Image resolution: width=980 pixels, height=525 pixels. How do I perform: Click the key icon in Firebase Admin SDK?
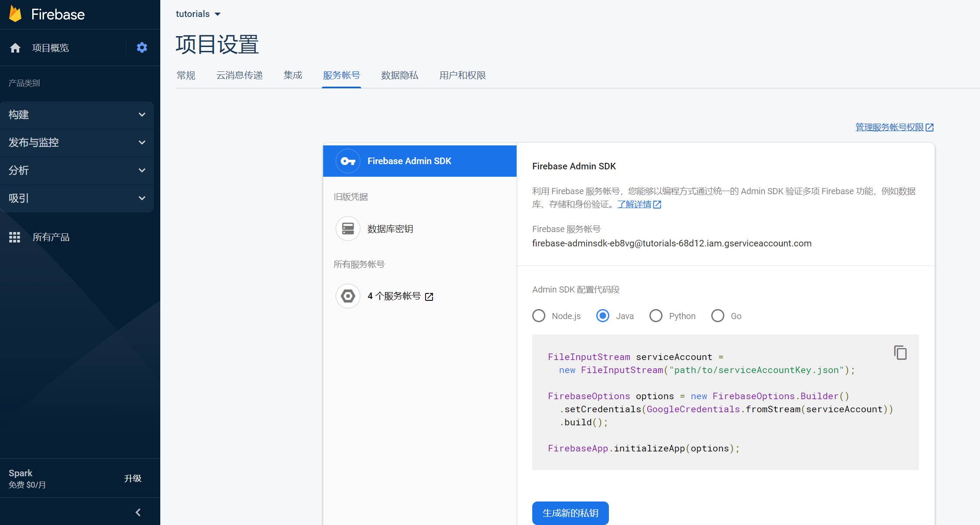(x=348, y=161)
